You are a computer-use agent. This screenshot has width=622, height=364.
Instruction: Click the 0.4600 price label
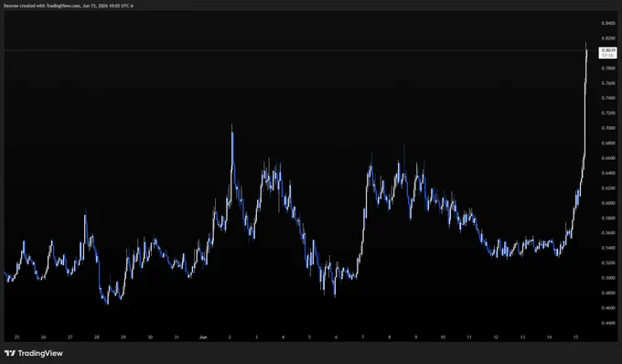tap(608, 308)
